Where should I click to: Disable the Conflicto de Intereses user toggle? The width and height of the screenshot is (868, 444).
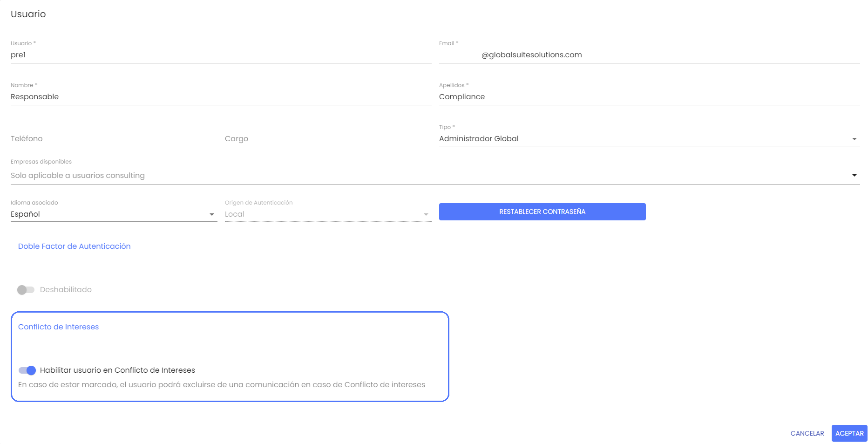[27, 370]
